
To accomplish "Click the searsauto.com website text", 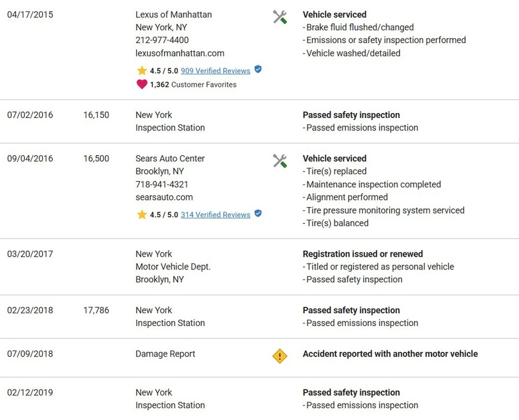I will (x=164, y=197).
